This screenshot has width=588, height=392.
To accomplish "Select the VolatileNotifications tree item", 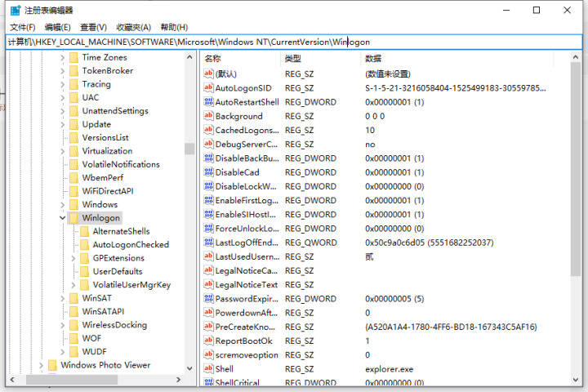I will [121, 164].
